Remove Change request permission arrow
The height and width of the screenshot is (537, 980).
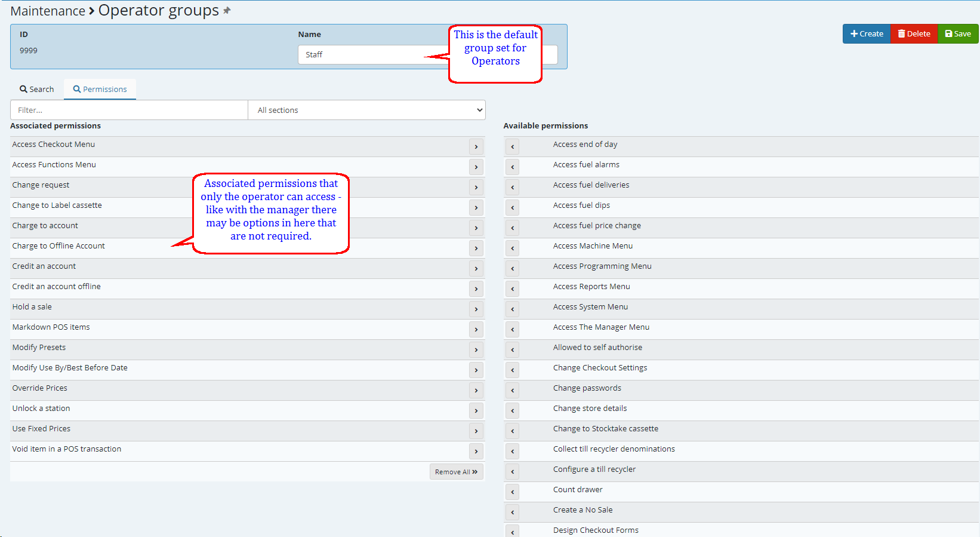pyautogui.click(x=476, y=188)
